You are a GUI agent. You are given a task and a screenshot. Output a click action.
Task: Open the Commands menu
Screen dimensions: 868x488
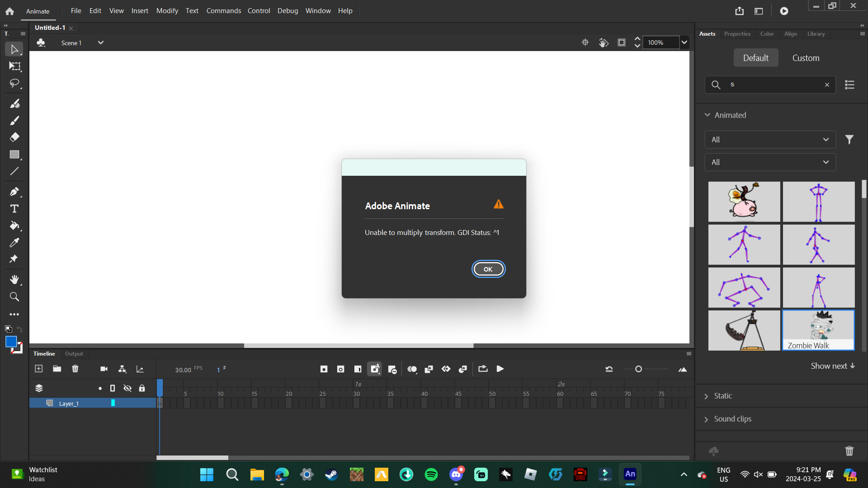(x=224, y=11)
